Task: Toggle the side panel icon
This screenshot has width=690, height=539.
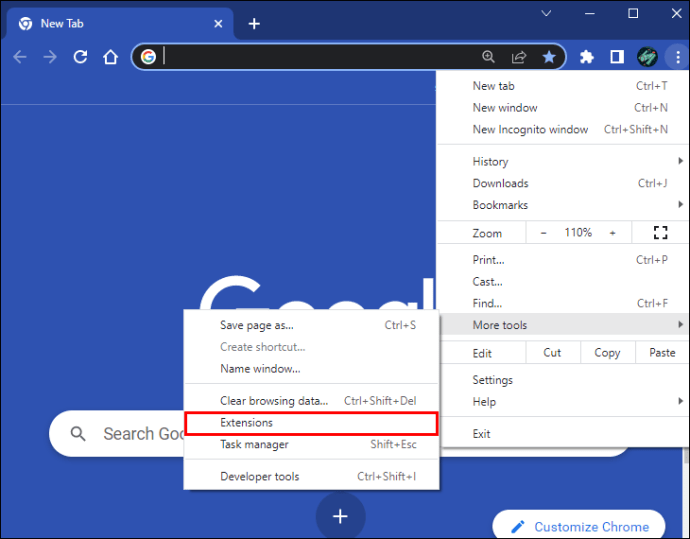Action: click(x=617, y=57)
